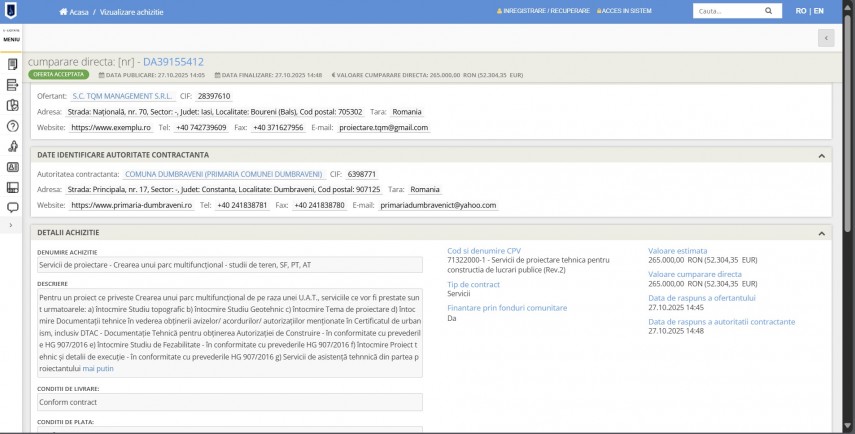Open Inregistrare / Recuperare link
This screenshot has height=434, width=855.
544,11
